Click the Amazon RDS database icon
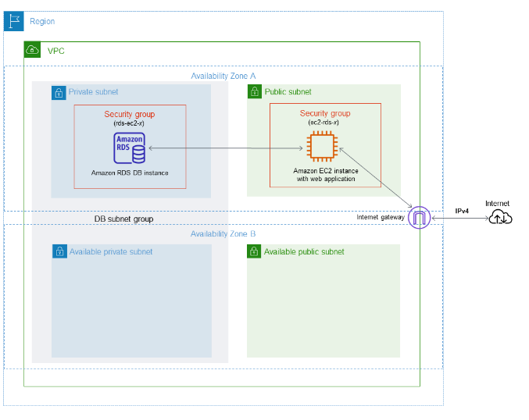Image resolution: width=529 pixels, height=420 pixels. point(130,148)
